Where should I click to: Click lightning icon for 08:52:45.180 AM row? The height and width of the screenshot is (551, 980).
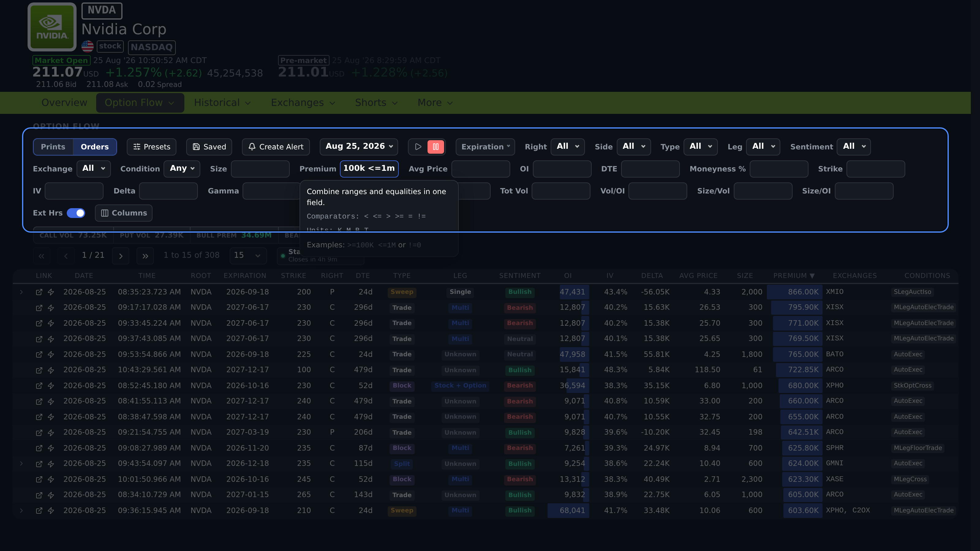51,386
